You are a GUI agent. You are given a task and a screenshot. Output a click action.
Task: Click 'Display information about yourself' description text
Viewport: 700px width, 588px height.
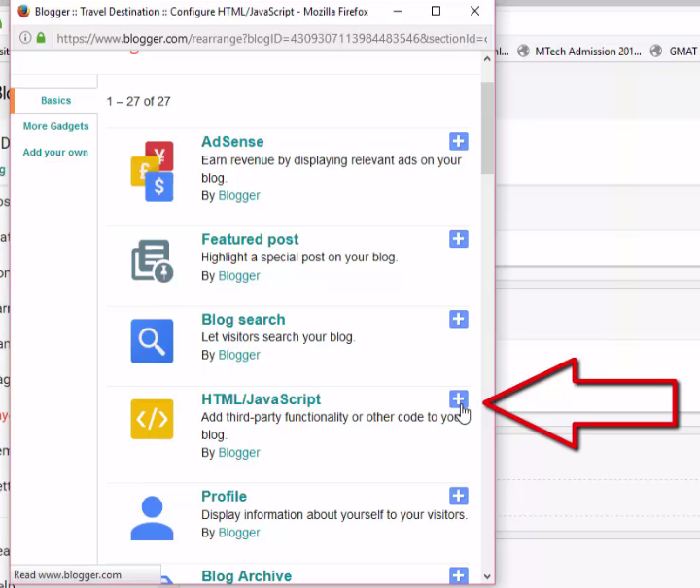[333, 514]
